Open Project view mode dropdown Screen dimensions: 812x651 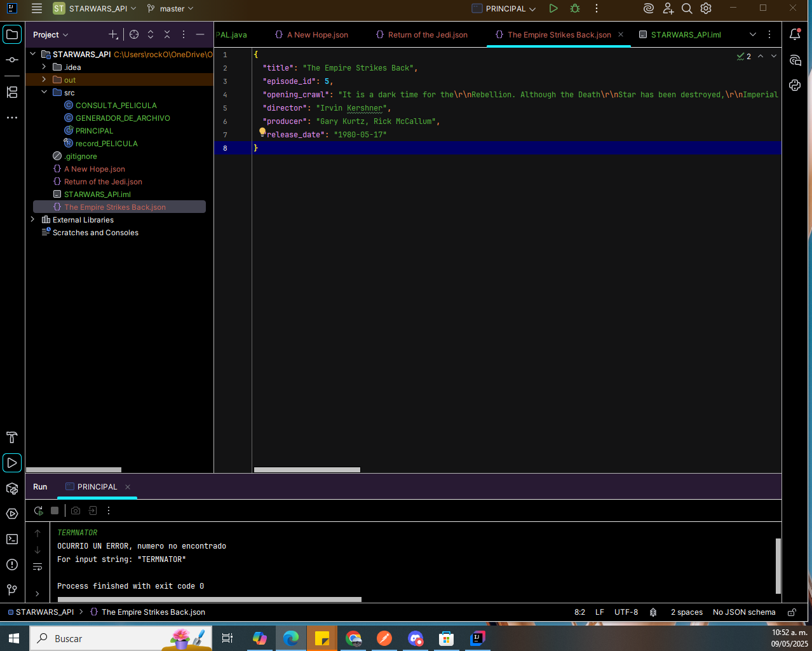pos(51,35)
